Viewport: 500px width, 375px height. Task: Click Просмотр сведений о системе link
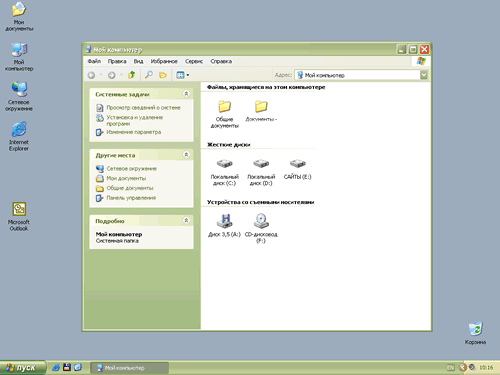(x=143, y=108)
